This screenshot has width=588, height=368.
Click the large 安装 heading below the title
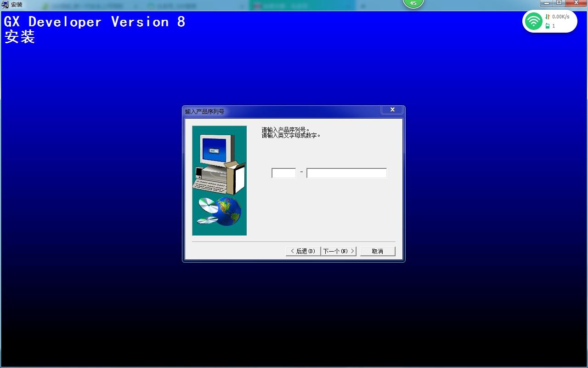tap(20, 37)
